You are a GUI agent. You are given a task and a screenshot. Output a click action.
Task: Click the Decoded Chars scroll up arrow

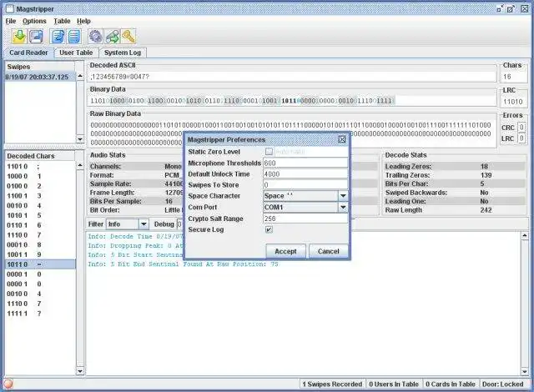coord(80,165)
